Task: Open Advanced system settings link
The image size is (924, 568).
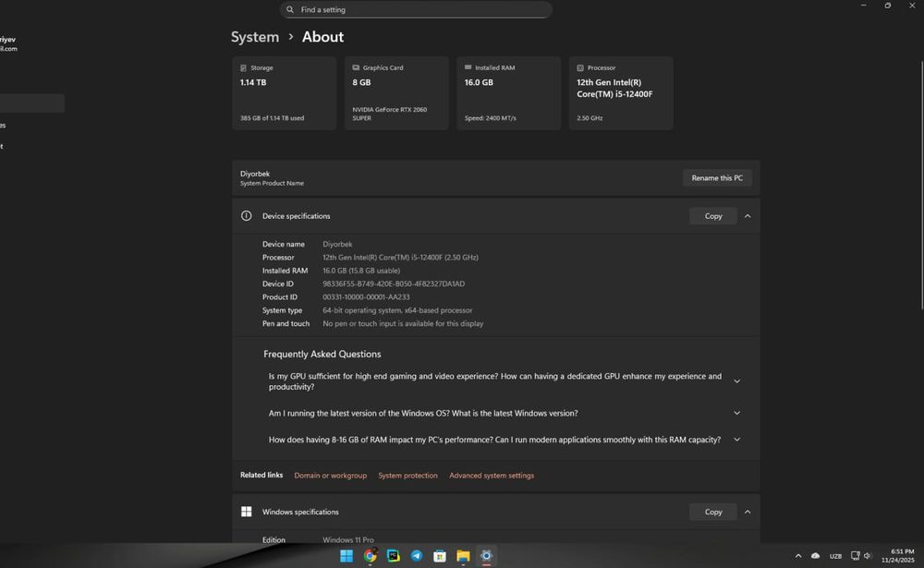Action: point(492,476)
